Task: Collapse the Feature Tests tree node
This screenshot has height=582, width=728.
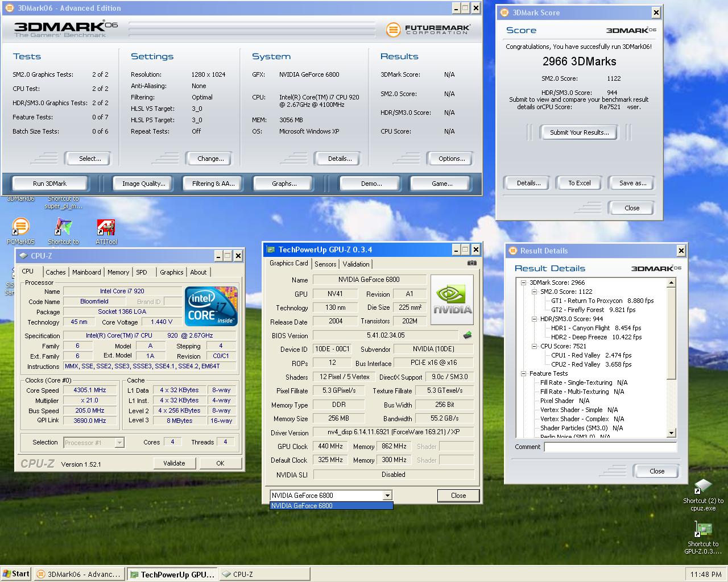Action: (523, 373)
